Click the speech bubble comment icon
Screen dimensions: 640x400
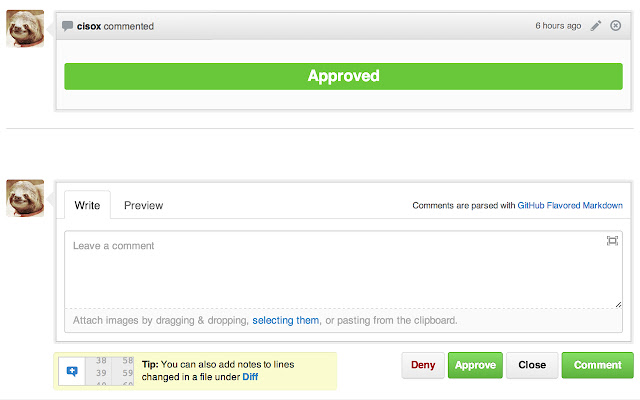pyautogui.click(x=68, y=26)
